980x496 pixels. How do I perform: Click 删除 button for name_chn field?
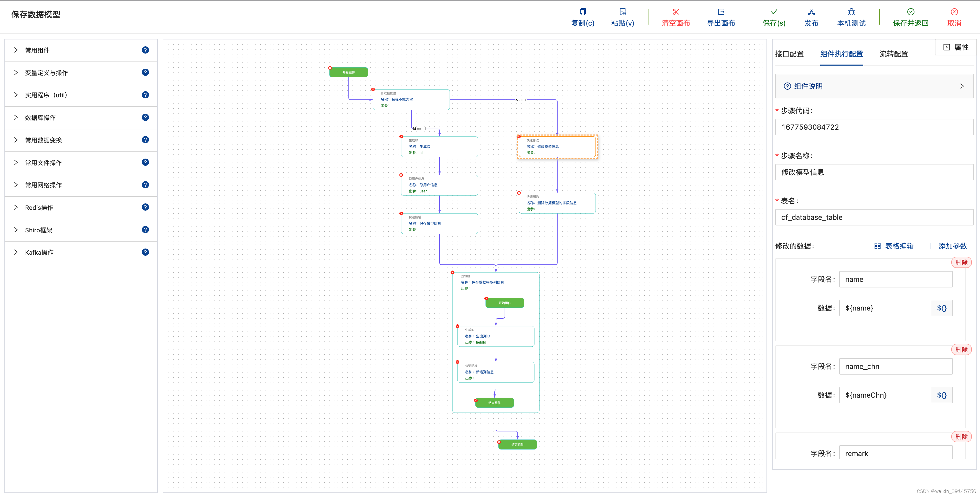[961, 349]
